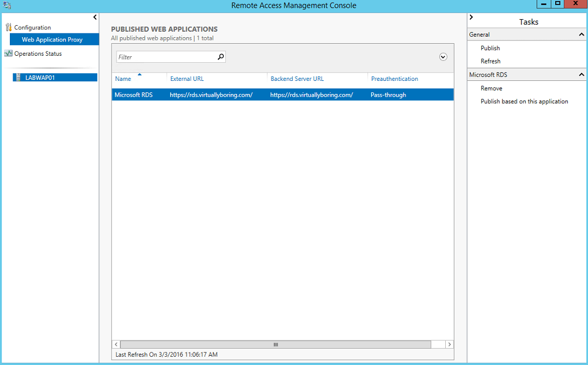Viewport: 588px width, 365px height.
Task: Click the Operations Status monitor icon
Action: (x=8, y=53)
